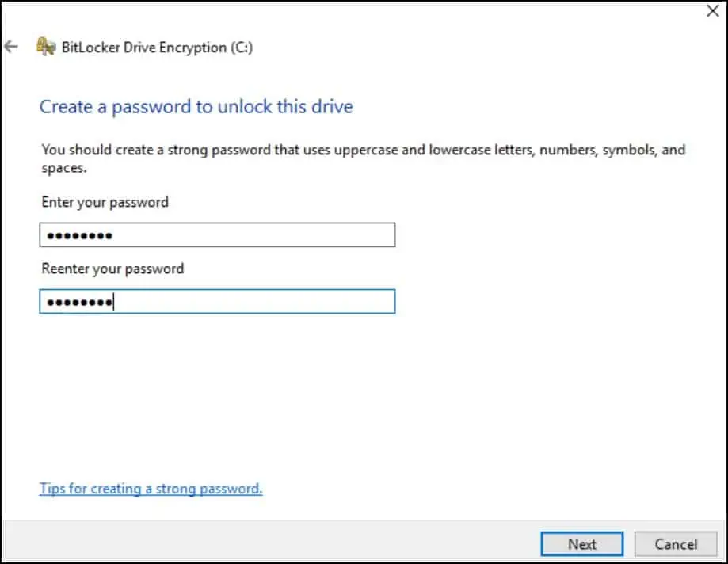Place cursor after last dot in reenter field
Viewport: 728px width, 564px height.
pos(115,302)
